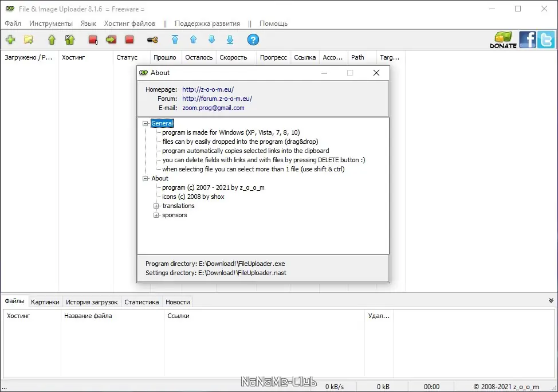Click the blue move to bottom arrow
Screen dimensions: 558x392
pyautogui.click(x=230, y=40)
